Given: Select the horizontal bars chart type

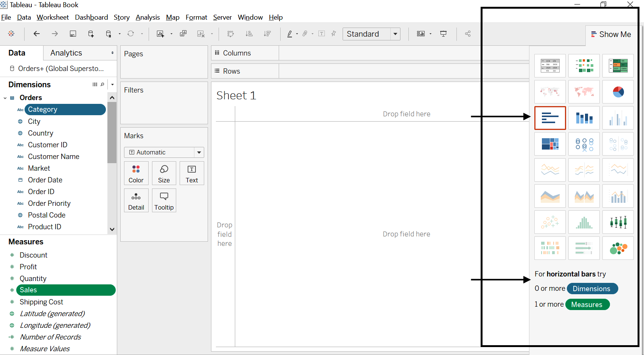Looking at the screenshot, I should pos(550,118).
